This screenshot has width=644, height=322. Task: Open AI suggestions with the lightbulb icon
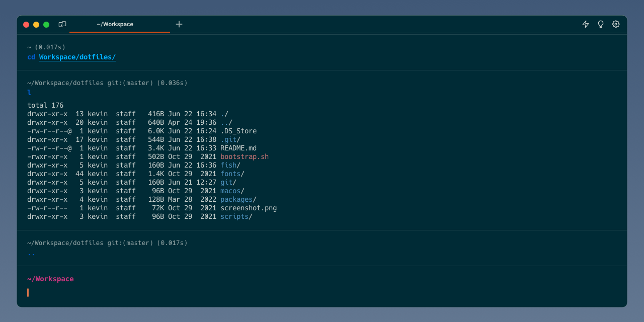coord(600,24)
